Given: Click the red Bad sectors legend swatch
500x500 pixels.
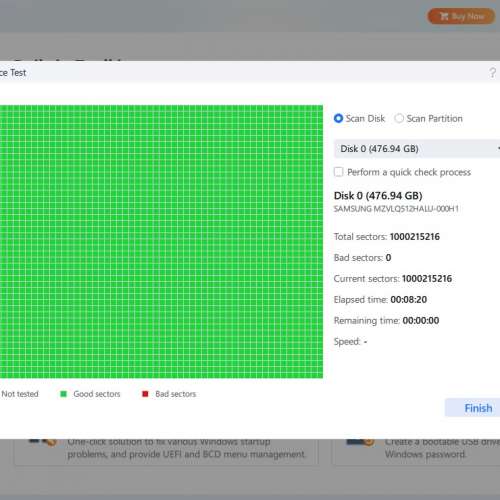Looking at the screenshot, I should point(145,394).
